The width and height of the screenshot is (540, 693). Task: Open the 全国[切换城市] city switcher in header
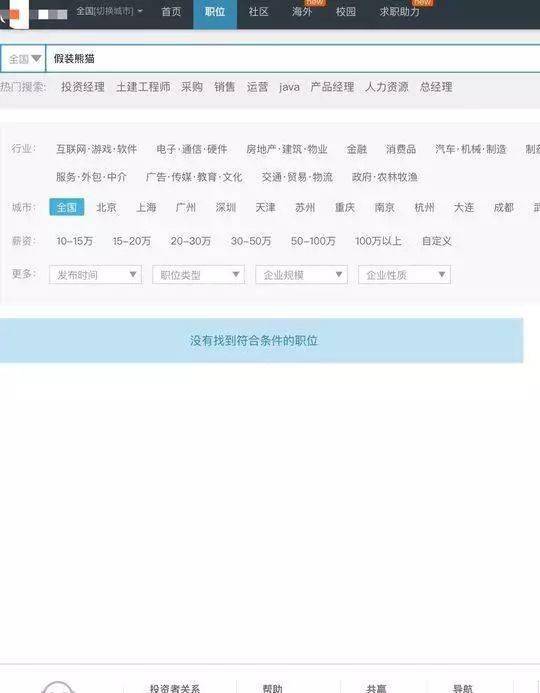(109, 11)
